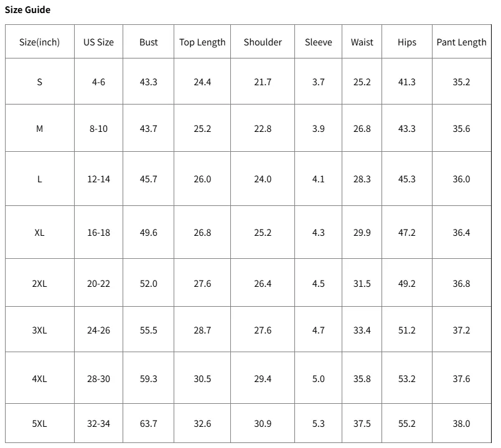Click US size 12-14 cell

(x=98, y=179)
